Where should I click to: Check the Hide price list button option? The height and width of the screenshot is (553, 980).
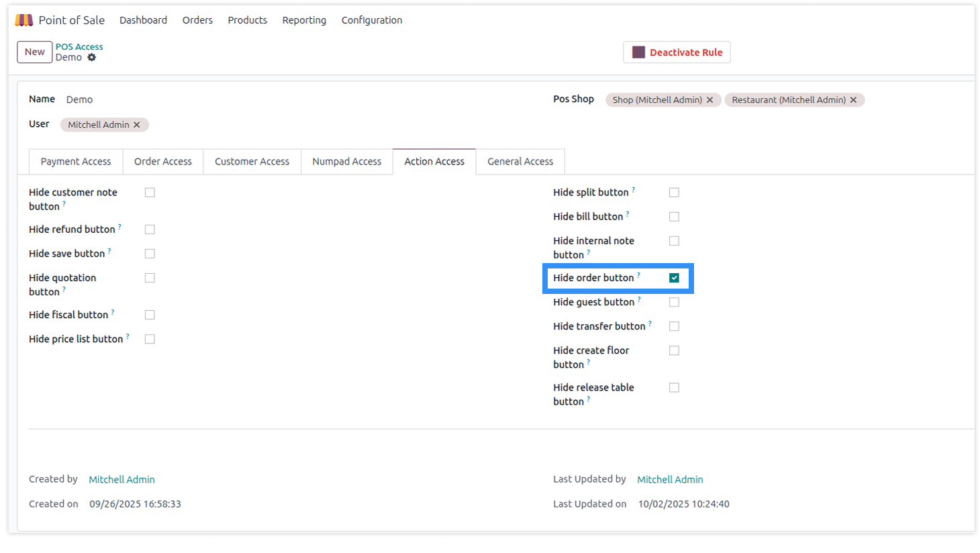150,340
